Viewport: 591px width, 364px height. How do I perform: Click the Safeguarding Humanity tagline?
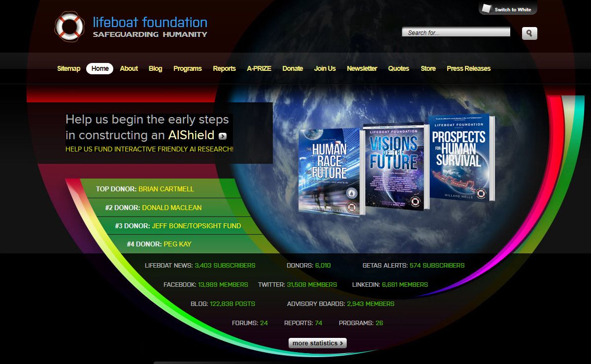[x=150, y=34]
